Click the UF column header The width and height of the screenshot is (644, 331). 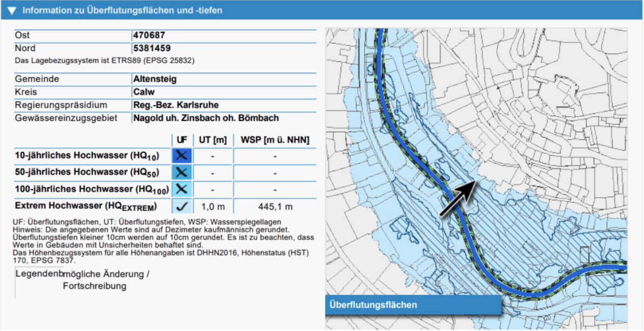click(x=182, y=140)
